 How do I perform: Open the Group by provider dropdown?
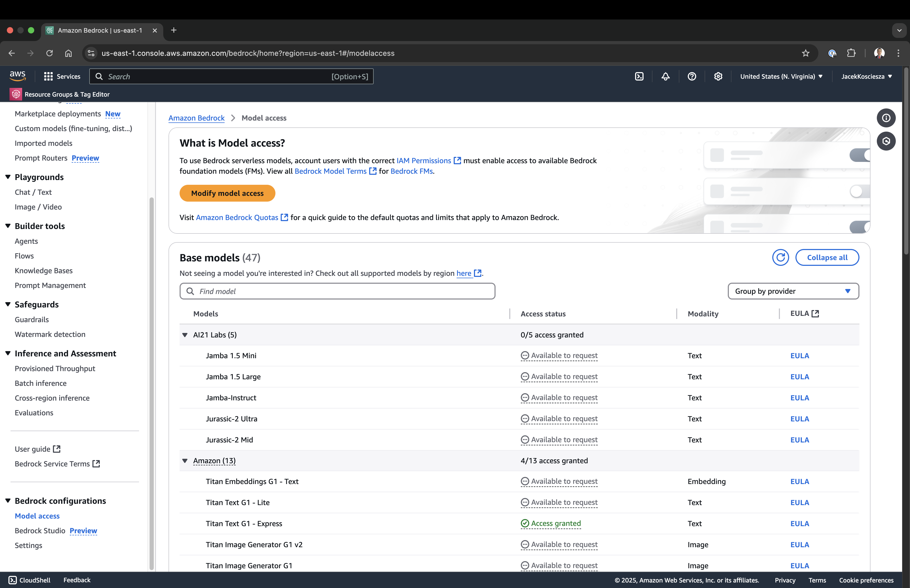tap(793, 291)
